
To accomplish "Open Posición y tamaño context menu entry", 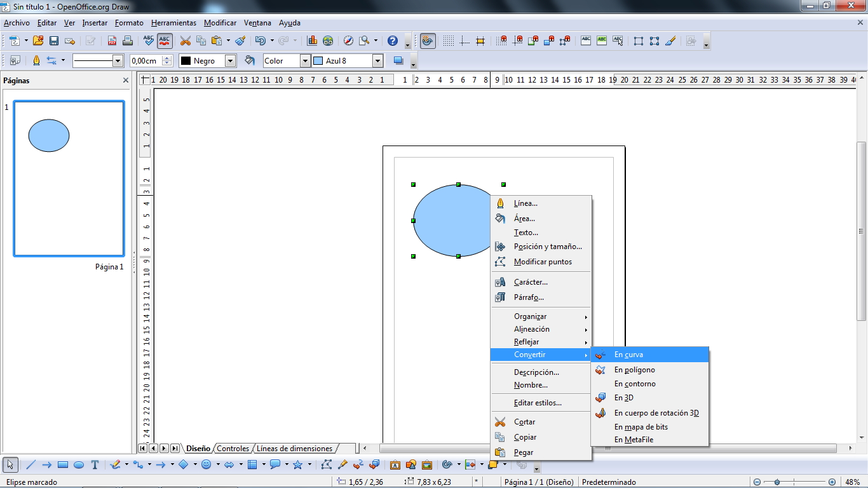I will [x=541, y=247].
